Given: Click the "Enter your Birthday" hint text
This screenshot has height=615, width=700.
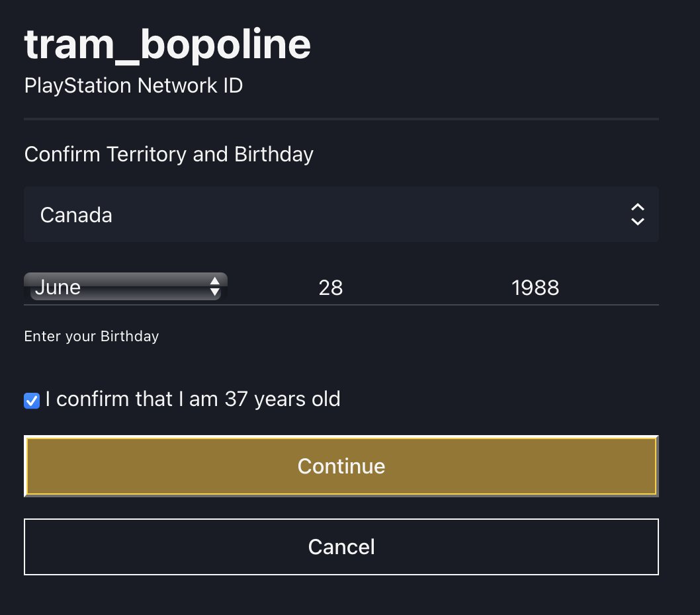Looking at the screenshot, I should point(91,337).
